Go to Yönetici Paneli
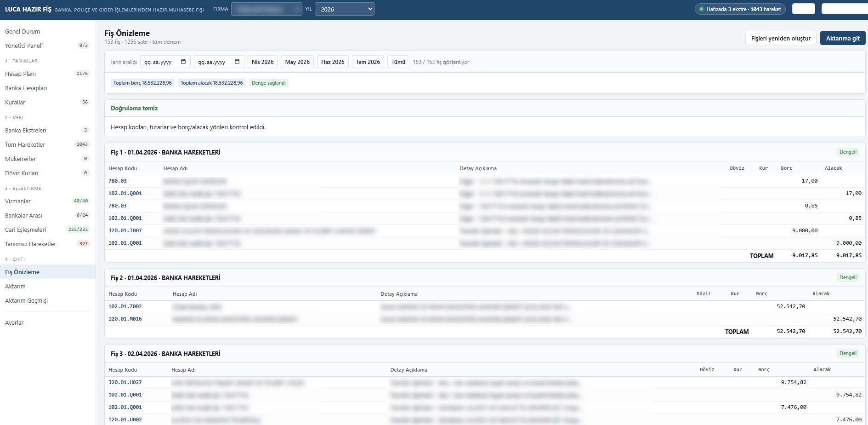 tap(48, 46)
